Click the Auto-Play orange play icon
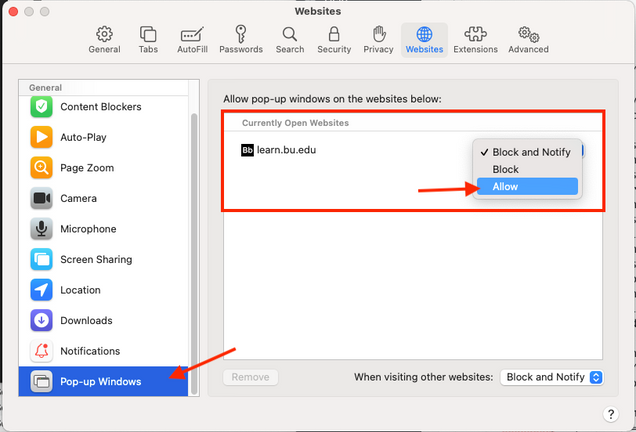The image size is (636, 432). click(x=41, y=137)
